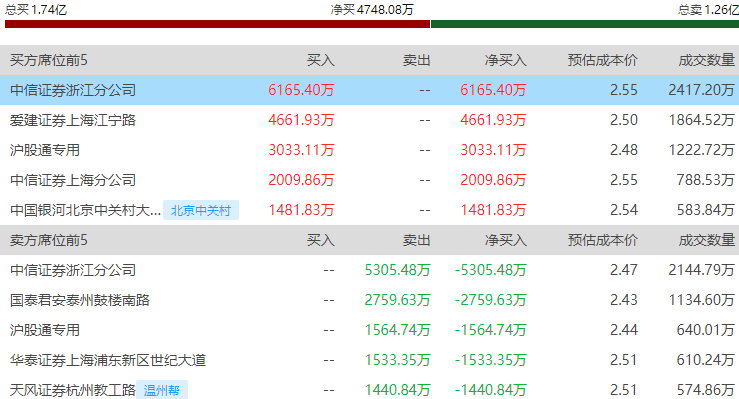Open 国泰君安泰州鼓楼南路 seller seat

coord(80,300)
